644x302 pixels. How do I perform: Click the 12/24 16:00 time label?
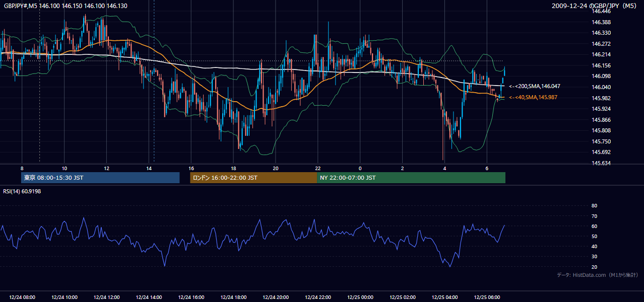[191, 297]
